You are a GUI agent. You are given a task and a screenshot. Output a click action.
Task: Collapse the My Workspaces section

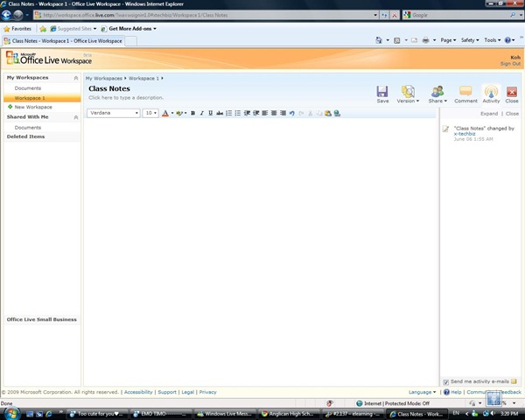[76, 78]
